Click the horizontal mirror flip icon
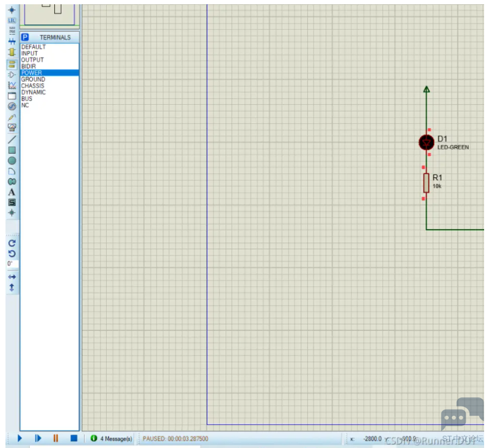The width and height of the screenshot is (489, 448). 12,277
